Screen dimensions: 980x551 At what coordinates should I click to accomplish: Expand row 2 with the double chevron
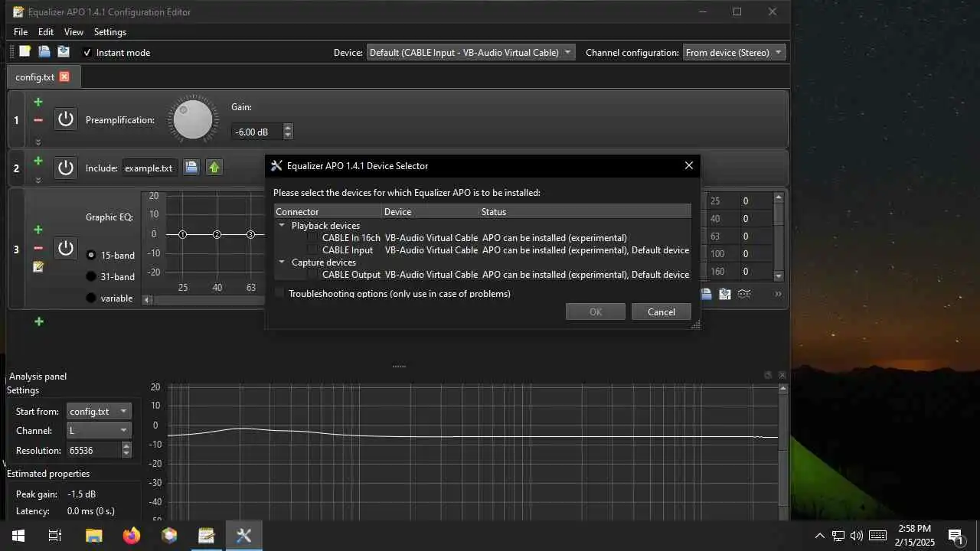click(38, 181)
